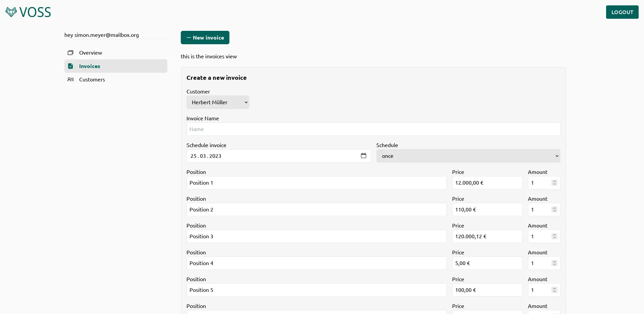Click the Position 4 text field

click(316, 263)
